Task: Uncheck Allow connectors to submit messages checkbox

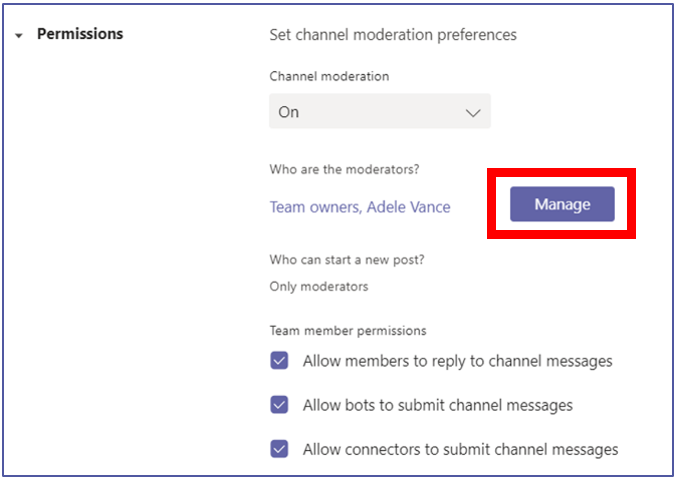Action: click(x=279, y=449)
